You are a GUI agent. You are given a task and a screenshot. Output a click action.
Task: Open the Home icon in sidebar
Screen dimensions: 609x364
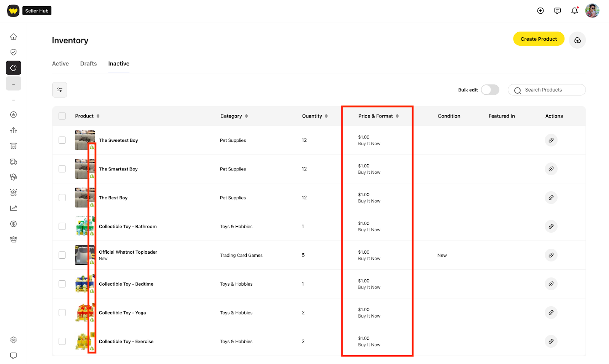click(x=13, y=37)
